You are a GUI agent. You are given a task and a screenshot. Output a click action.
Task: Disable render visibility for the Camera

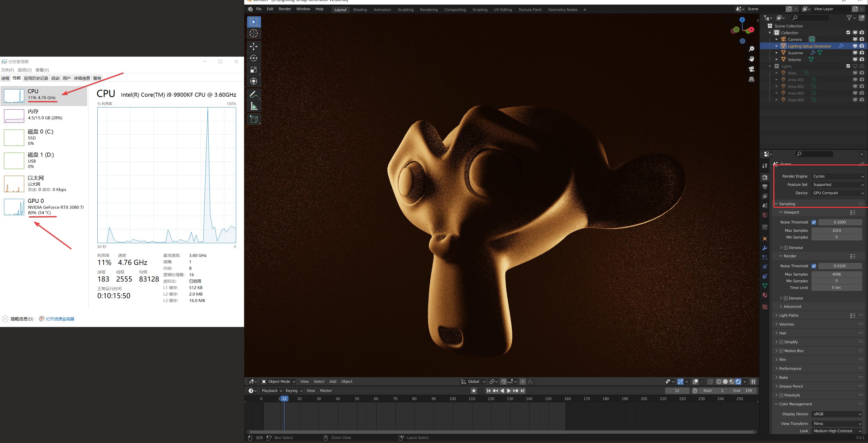(x=862, y=39)
